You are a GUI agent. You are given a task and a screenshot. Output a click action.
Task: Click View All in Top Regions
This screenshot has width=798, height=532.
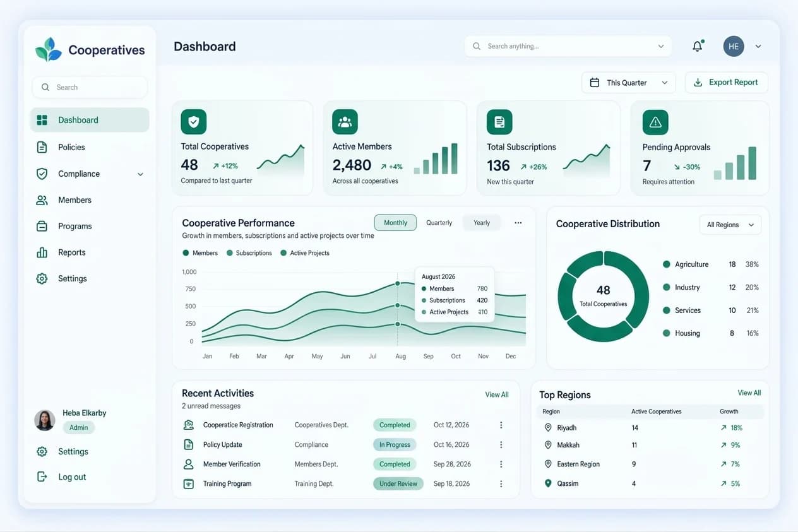tap(749, 393)
